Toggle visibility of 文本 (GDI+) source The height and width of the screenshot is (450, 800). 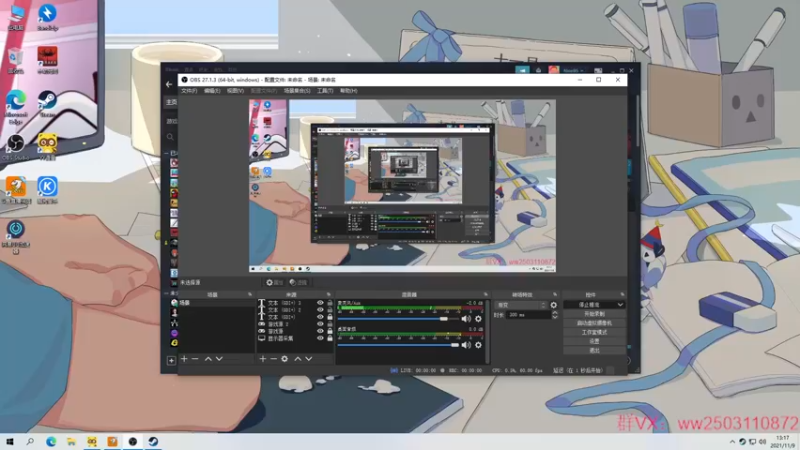pyautogui.click(x=320, y=317)
